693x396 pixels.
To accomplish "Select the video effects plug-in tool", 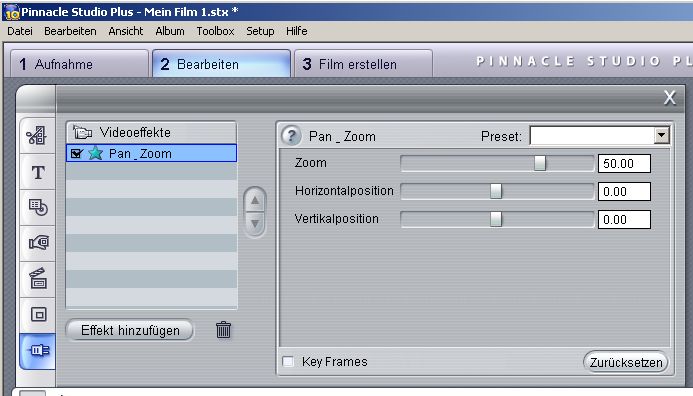I will point(38,351).
